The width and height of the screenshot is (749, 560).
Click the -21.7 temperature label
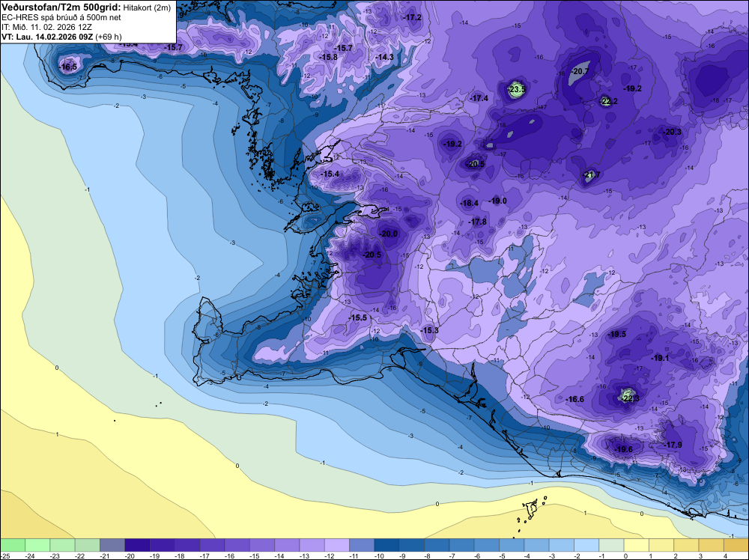591,175
